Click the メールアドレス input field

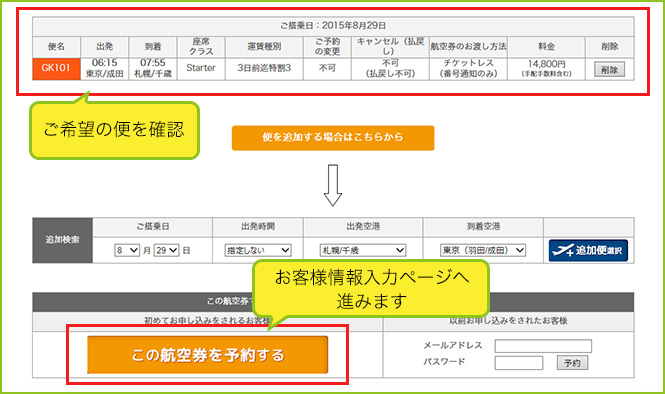click(543, 346)
